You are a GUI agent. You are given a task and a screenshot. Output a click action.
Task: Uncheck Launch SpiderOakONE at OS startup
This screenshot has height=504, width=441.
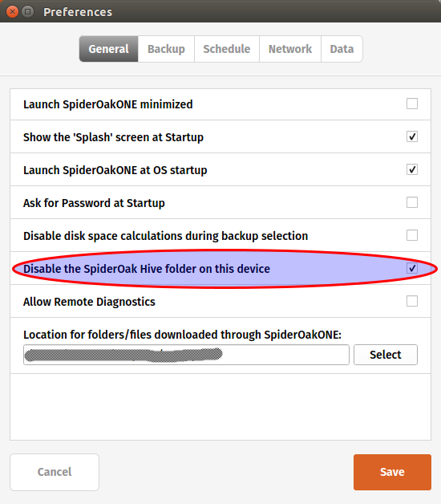[x=412, y=169]
